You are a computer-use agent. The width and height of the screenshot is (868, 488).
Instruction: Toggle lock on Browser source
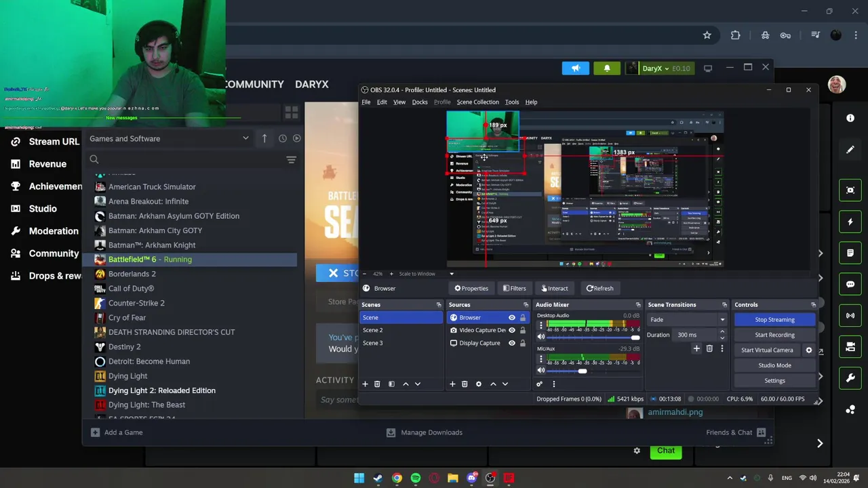522,318
